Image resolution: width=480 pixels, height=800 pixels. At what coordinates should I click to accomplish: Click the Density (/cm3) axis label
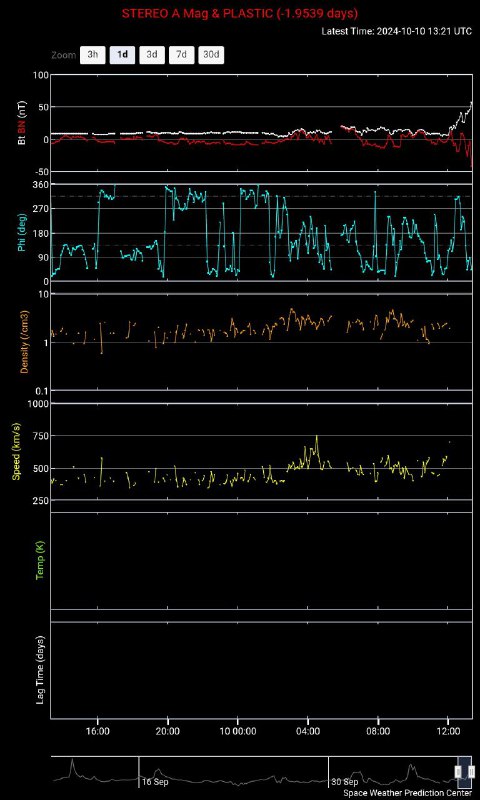[x=24, y=342]
